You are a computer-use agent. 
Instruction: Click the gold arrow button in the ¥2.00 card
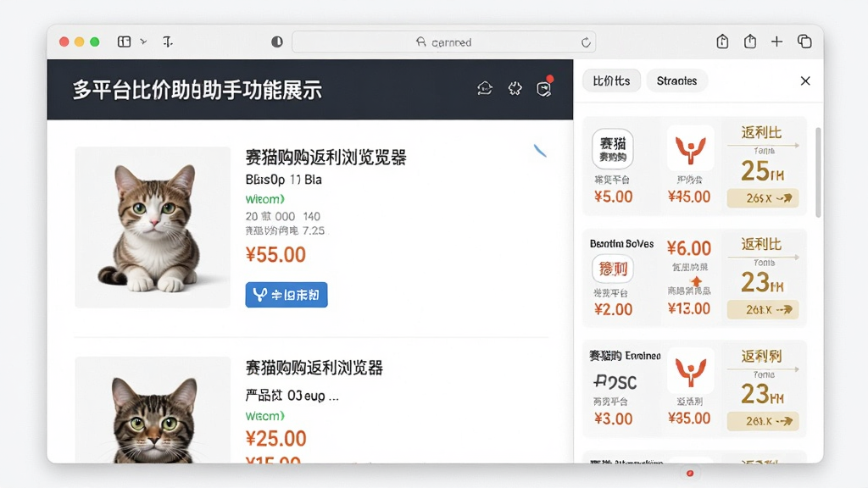click(763, 310)
